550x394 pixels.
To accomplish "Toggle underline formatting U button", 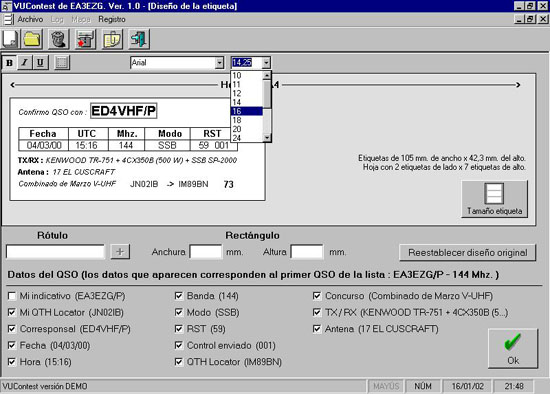I will [x=40, y=63].
